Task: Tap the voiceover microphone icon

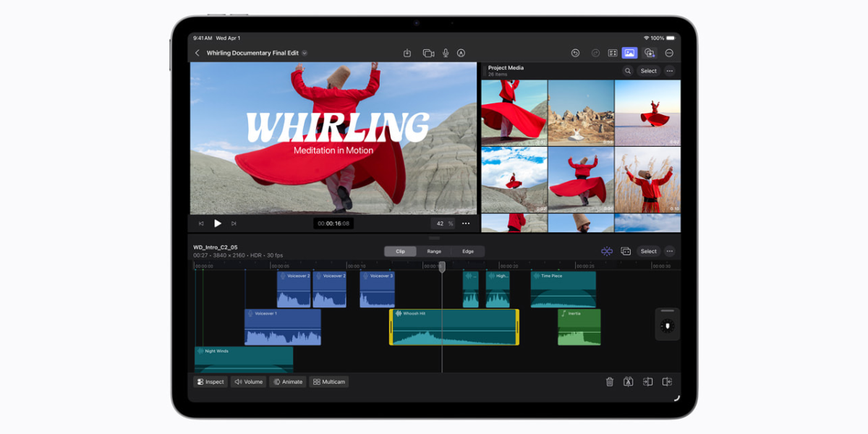Action: tap(446, 53)
